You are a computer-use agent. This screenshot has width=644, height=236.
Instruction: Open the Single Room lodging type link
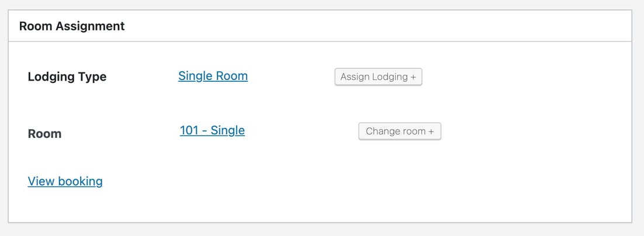tap(213, 76)
